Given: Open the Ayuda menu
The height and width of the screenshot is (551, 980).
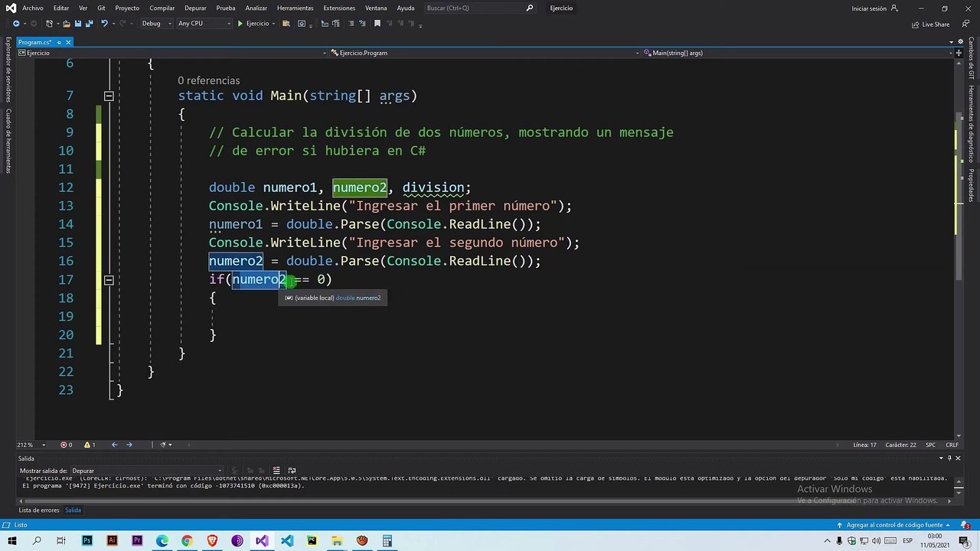Looking at the screenshot, I should tap(406, 8).
